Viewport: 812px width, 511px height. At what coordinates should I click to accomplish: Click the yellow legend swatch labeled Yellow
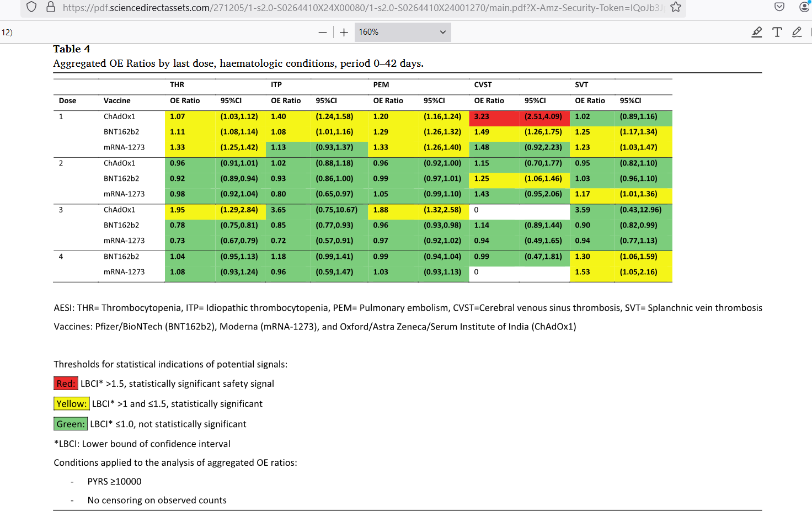[x=71, y=404]
